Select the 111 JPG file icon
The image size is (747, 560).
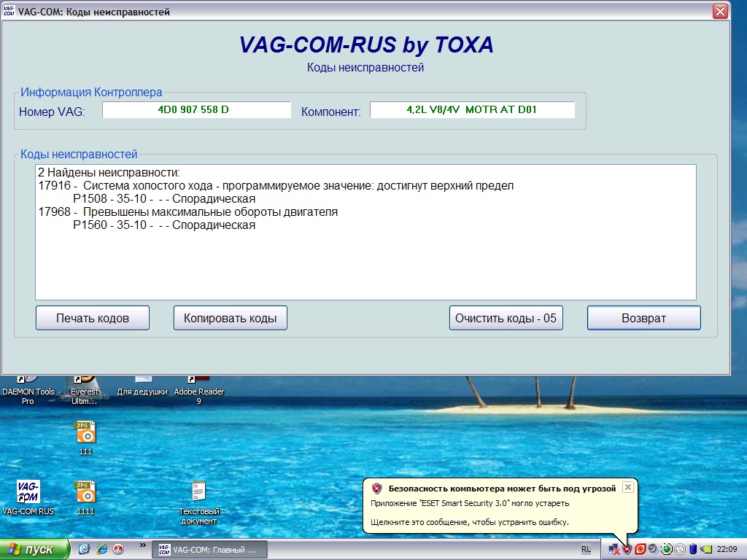[85, 434]
